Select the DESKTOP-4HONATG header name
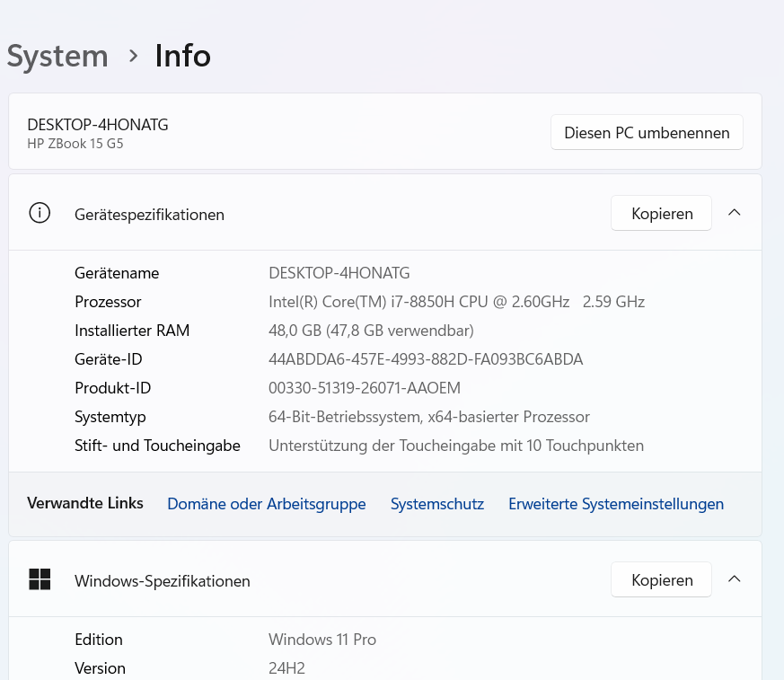Image resolution: width=784 pixels, height=680 pixels. [x=98, y=125]
